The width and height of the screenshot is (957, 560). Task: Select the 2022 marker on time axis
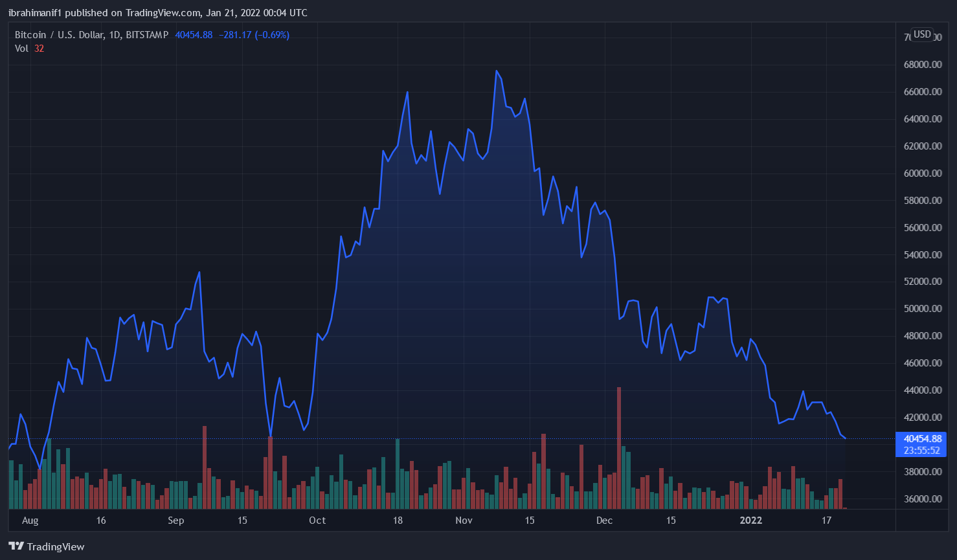pos(751,521)
